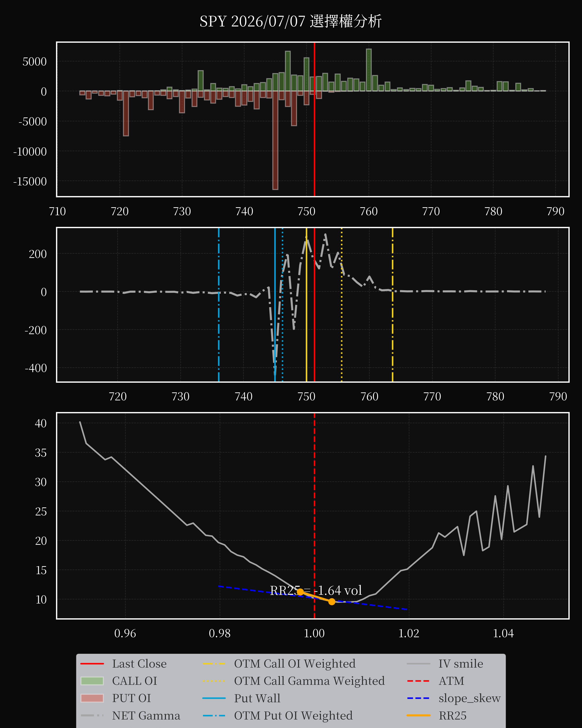Click the IV smile legend label

pos(461,664)
